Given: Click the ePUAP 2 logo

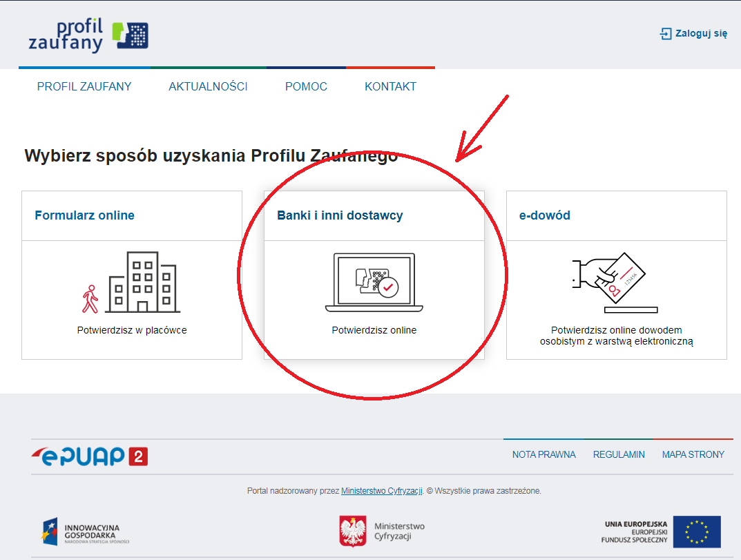Looking at the screenshot, I should tap(90, 456).
